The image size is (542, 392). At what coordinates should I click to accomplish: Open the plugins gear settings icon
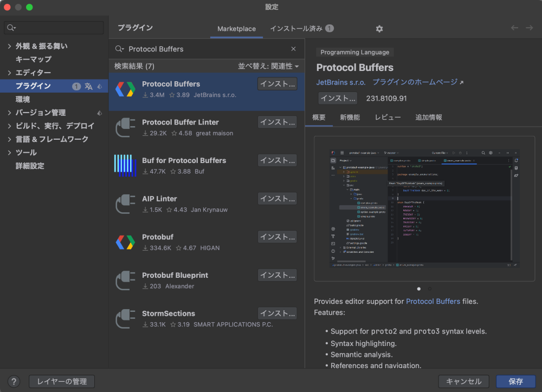(379, 29)
